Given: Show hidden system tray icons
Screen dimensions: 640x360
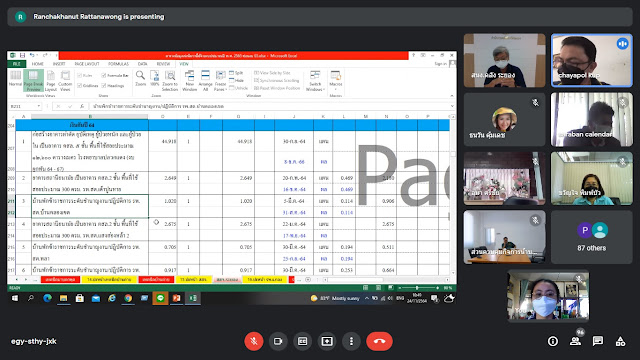Looking at the screenshot, I should pyautogui.click(x=367, y=298).
